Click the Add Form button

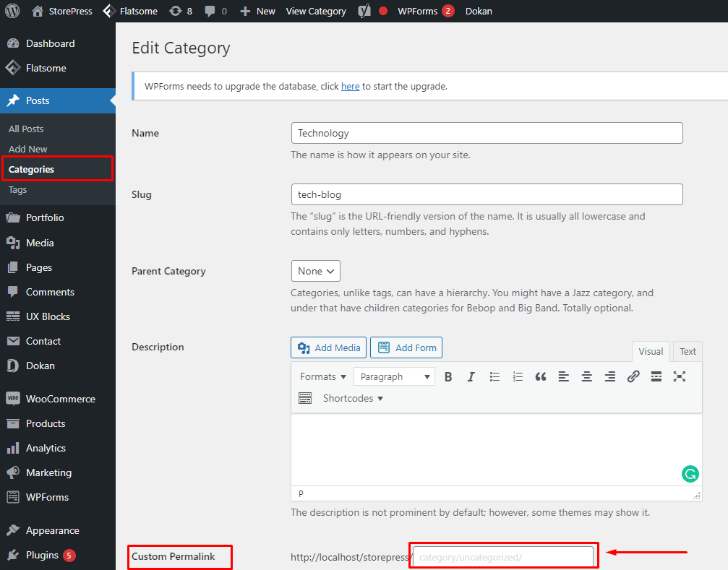[406, 347]
